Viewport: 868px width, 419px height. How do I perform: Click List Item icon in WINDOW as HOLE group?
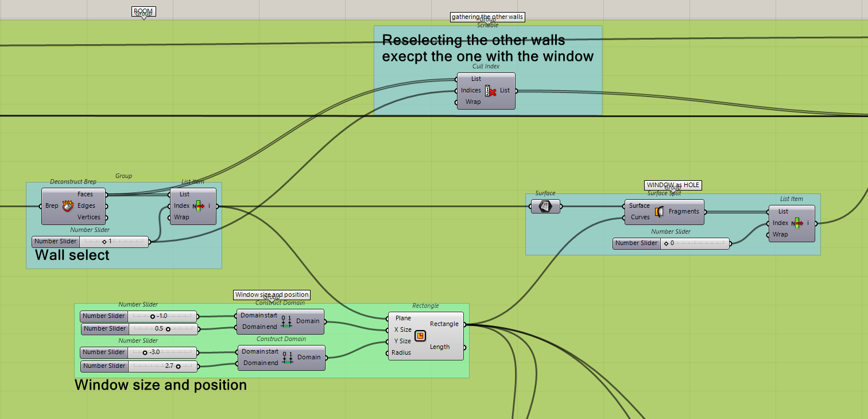[797, 223]
